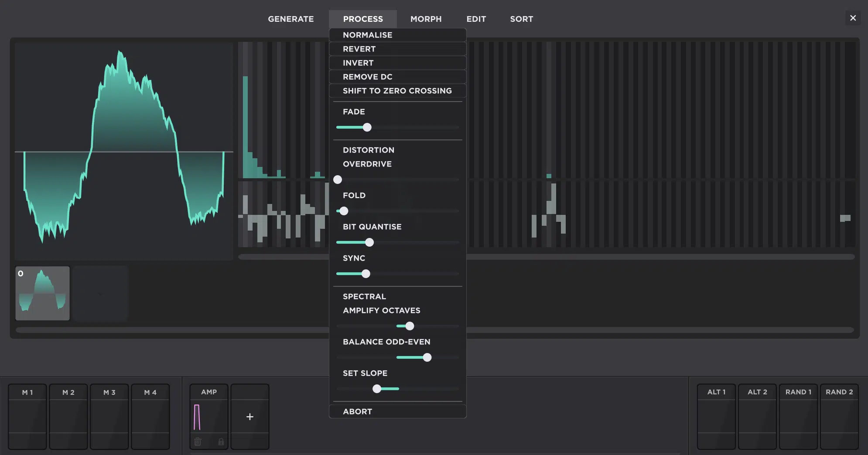This screenshot has height=455, width=868.
Task: Select the AMP envelope curve shape
Action: coord(197,417)
